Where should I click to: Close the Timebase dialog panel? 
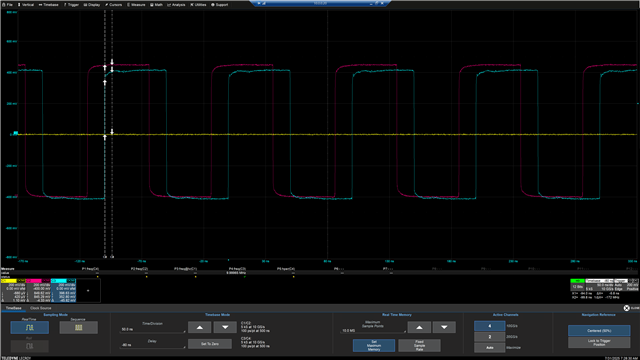coord(627,308)
